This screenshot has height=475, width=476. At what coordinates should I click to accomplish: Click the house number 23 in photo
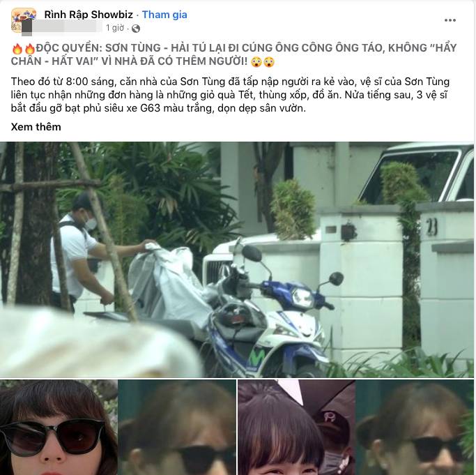coord(431,227)
